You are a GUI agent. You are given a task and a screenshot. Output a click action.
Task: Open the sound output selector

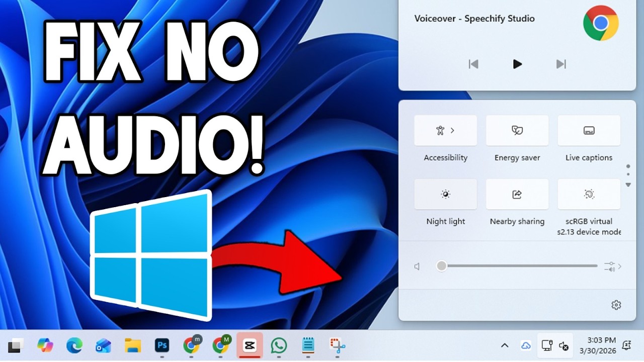point(613,266)
